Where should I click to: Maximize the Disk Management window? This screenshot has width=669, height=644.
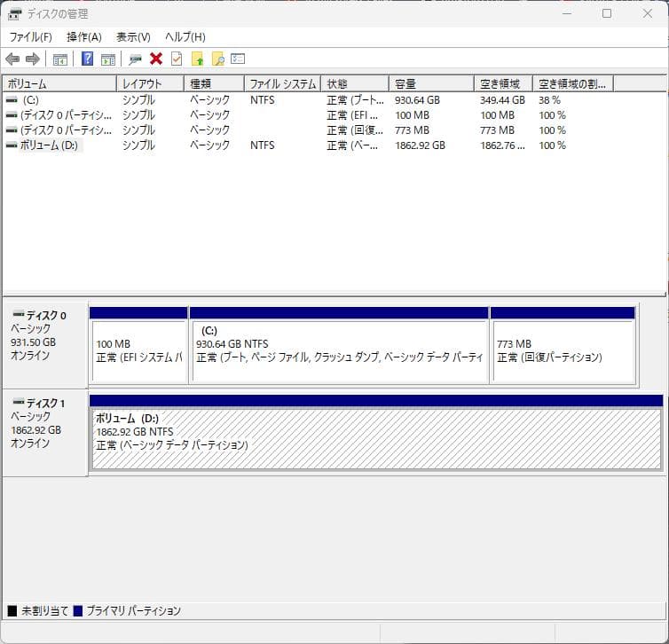click(x=607, y=13)
